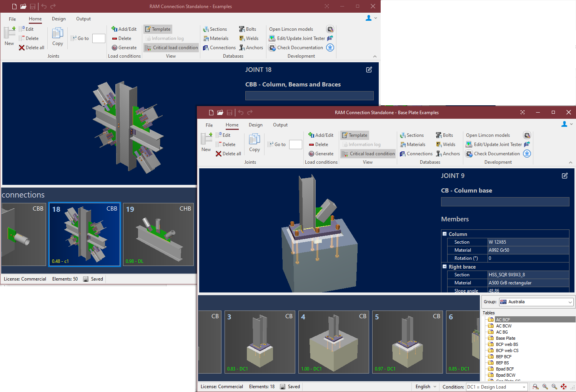Click Edit joint in Examples back window
The width and height of the screenshot is (576, 392).
click(x=26, y=29)
